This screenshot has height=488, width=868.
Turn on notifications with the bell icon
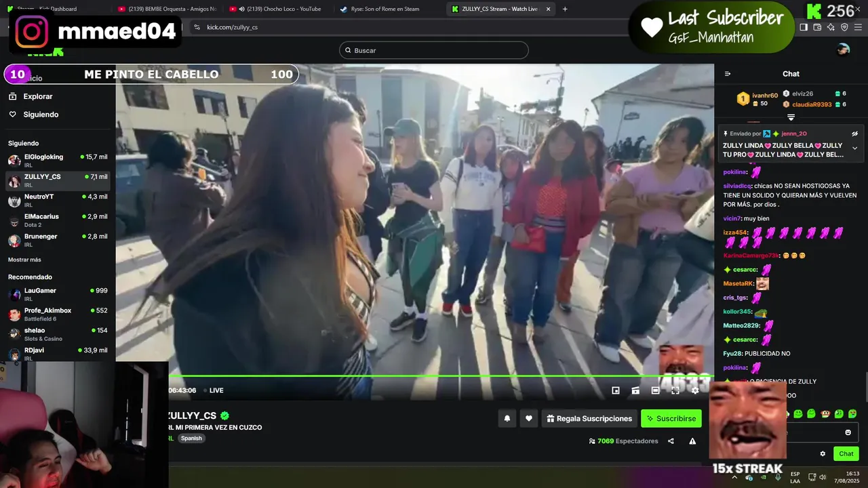click(507, 419)
